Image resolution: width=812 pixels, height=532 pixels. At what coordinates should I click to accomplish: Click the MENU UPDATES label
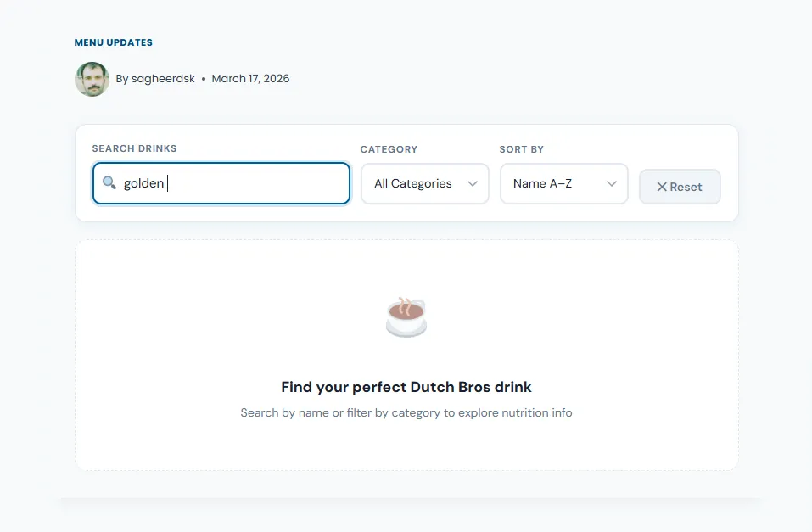113,42
